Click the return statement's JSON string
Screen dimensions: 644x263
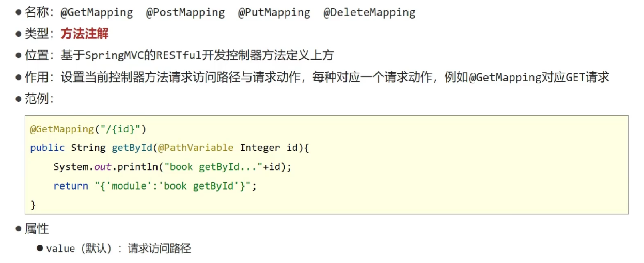point(175,186)
